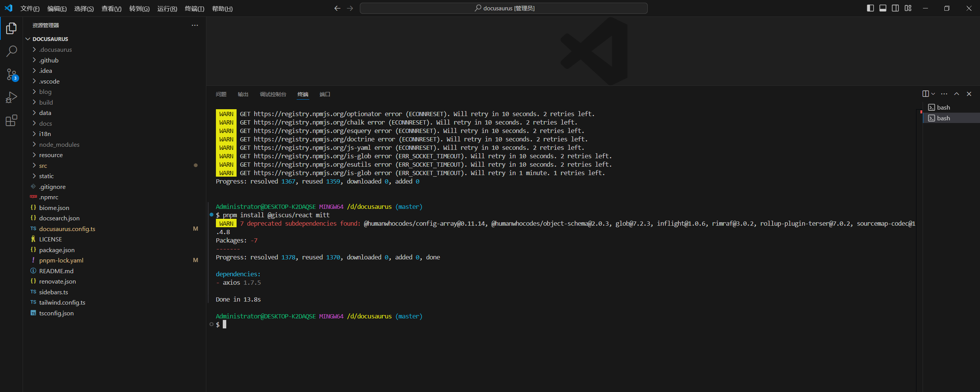Expand the blog folder
980x392 pixels.
[x=114, y=92]
